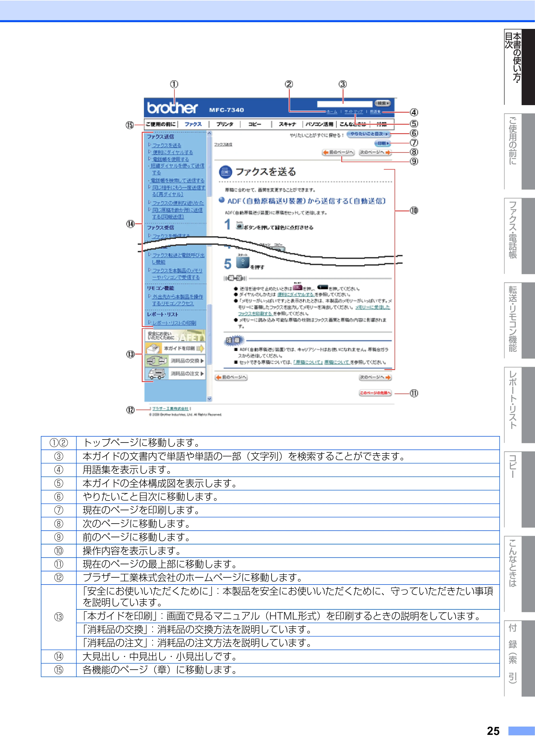
Task: Open the 消耗品の注文 truck banner
Action: tap(175, 373)
